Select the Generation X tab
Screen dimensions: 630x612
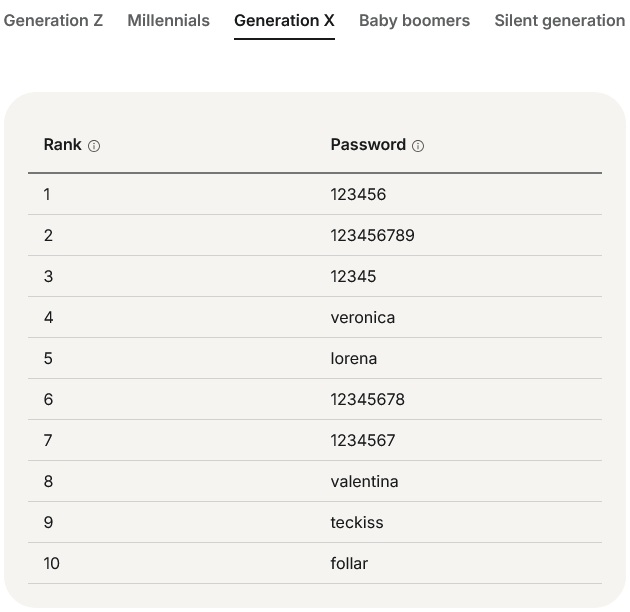[284, 20]
